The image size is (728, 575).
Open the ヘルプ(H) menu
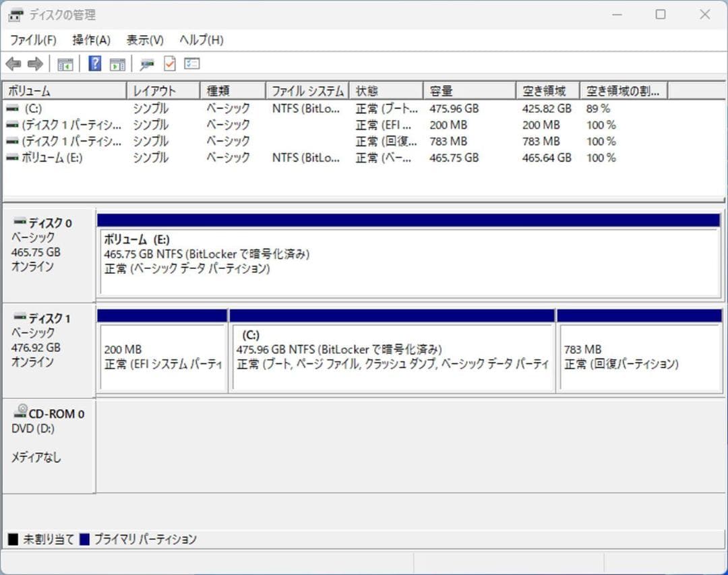[199, 40]
